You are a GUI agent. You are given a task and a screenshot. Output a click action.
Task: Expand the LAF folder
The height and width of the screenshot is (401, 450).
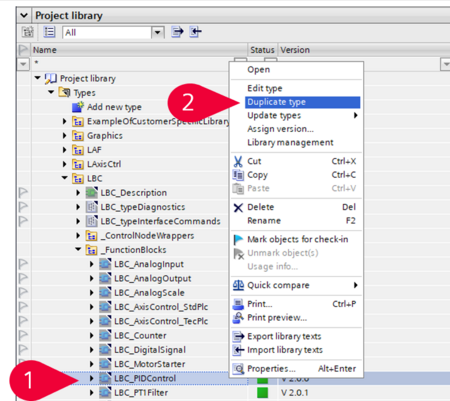65,150
